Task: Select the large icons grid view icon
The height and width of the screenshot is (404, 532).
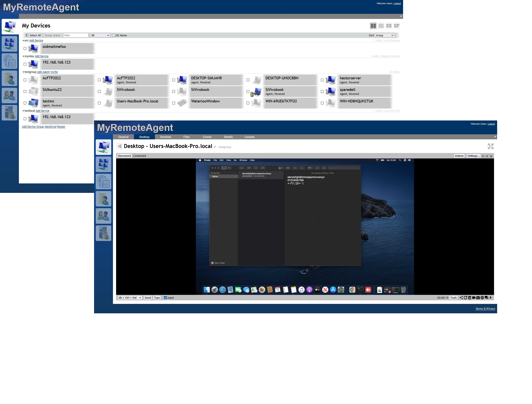Action: (x=389, y=26)
